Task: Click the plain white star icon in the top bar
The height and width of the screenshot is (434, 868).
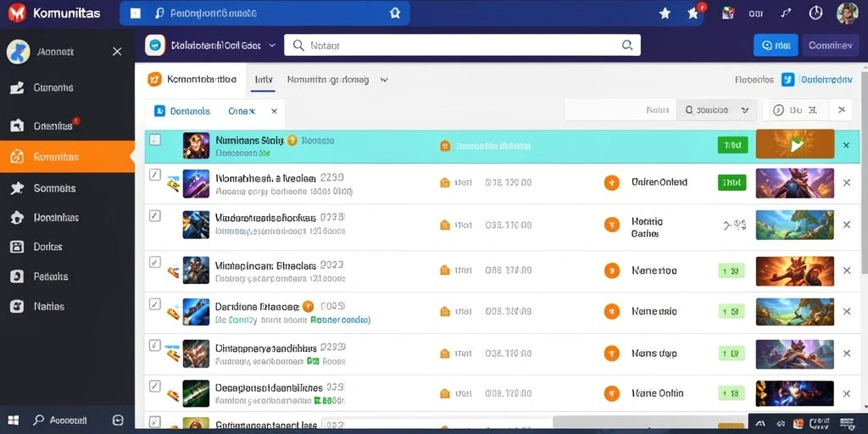Action: 665,14
